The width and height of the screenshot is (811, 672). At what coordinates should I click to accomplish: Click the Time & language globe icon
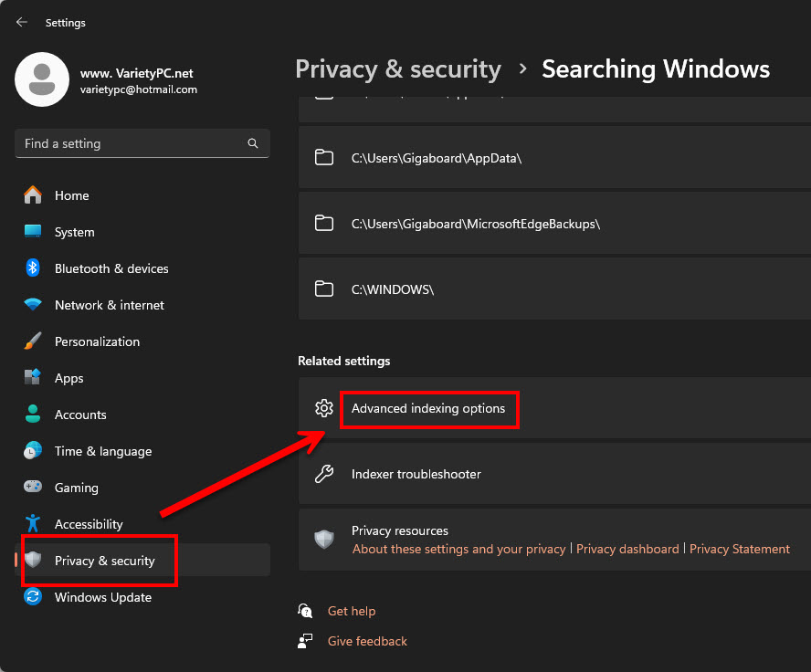pos(33,450)
